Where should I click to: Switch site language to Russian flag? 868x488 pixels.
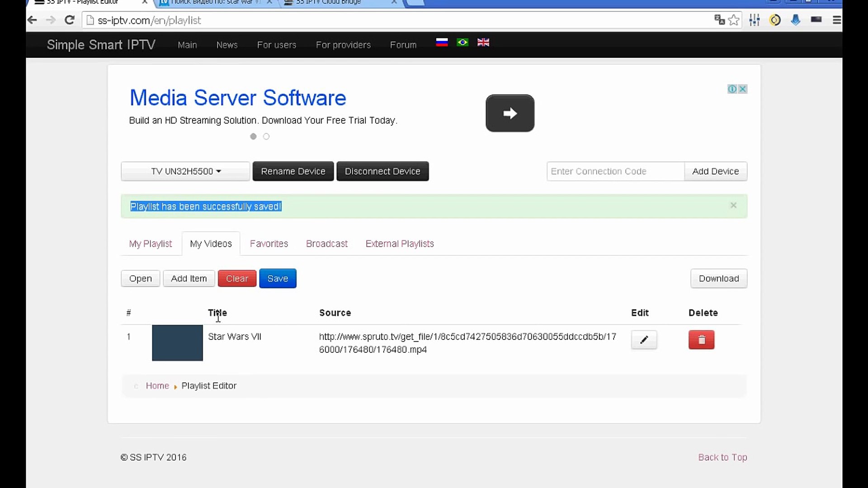point(442,42)
